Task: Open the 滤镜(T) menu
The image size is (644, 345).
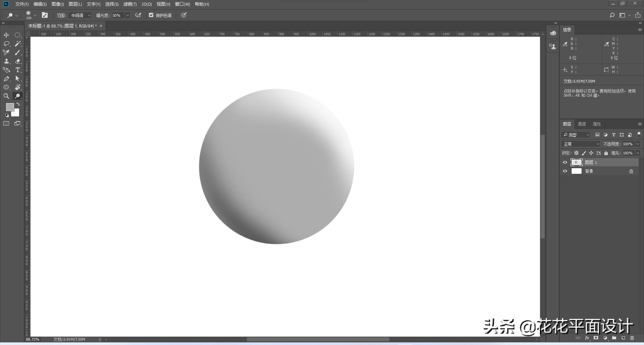Action: (130, 4)
